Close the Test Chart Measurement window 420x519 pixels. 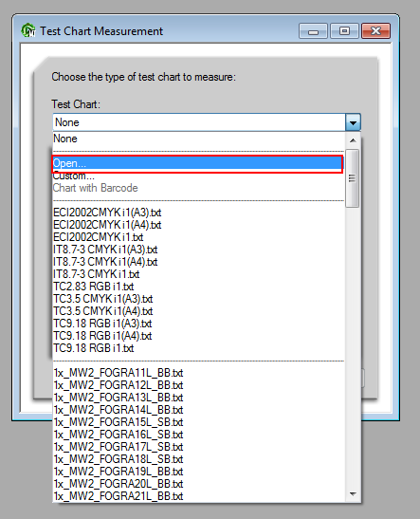click(375, 31)
